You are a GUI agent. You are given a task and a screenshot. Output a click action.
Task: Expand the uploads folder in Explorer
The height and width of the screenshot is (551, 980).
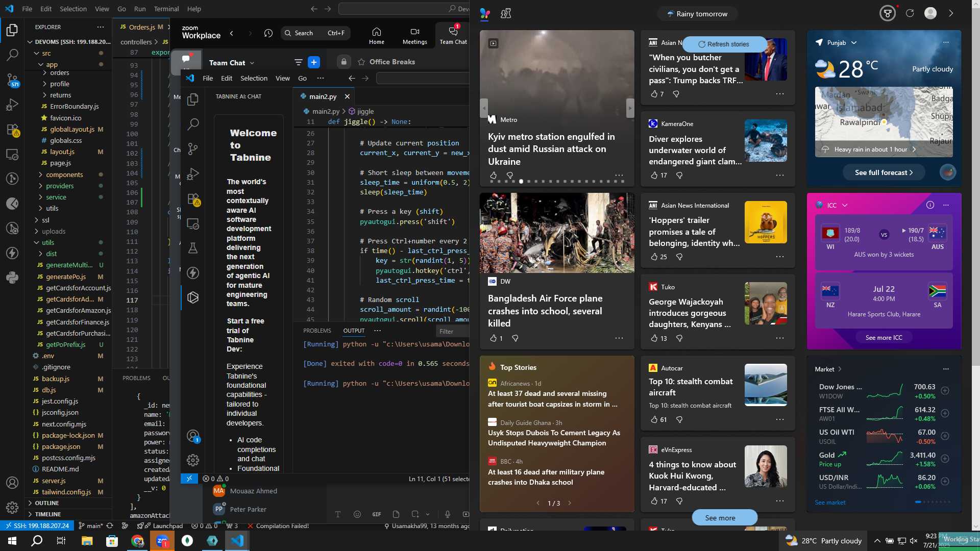pos(37,231)
